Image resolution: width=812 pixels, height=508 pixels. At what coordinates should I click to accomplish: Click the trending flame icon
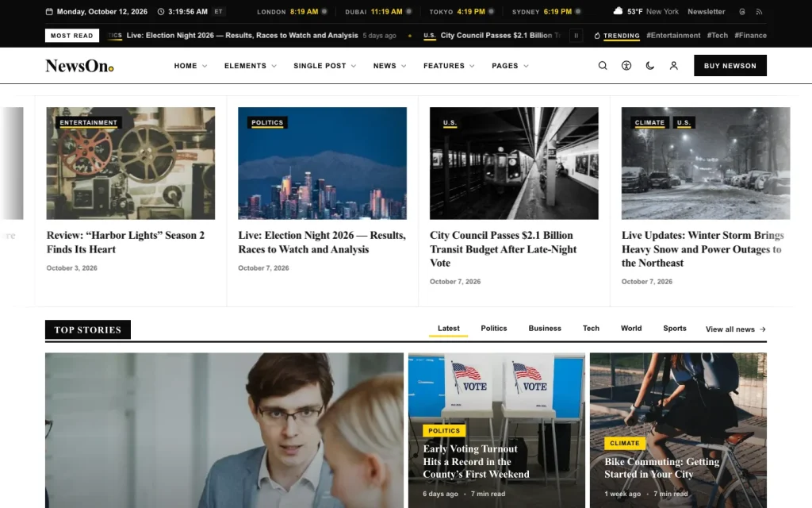pyautogui.click(x=597, y=36)
